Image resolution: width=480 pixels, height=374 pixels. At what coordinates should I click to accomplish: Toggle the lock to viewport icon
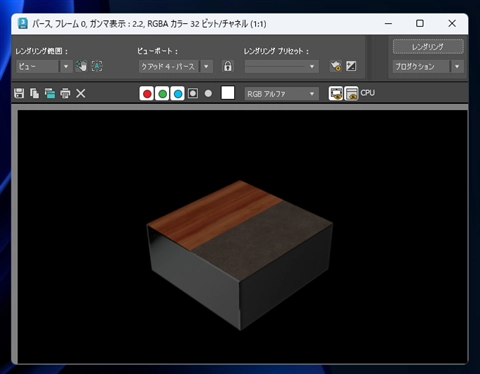[228, 66]
